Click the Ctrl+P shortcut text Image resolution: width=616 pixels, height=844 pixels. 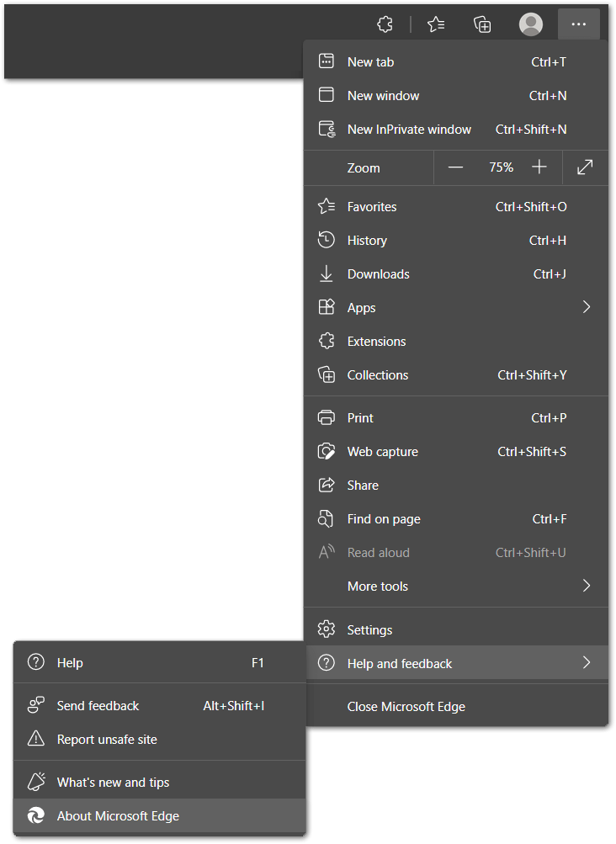[549, 417]
